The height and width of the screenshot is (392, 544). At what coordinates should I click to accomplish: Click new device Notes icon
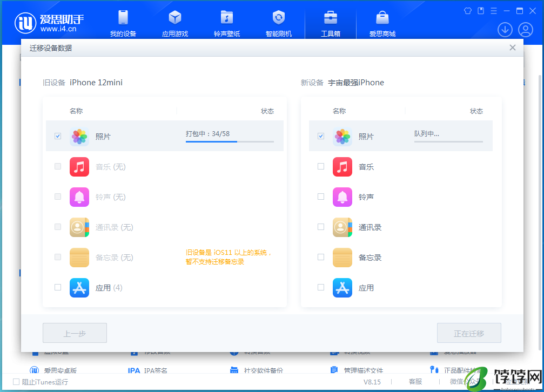pyautogui.click(x=342, y=258)
